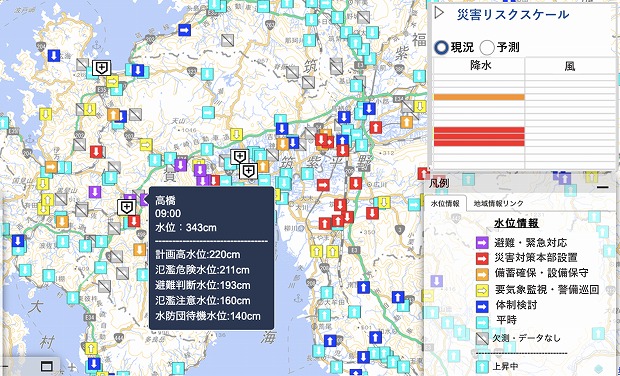Viewport: 620px width, 376px height.
Task: Click the red bars in 降水 scale
Action: [x=479, y=137]
